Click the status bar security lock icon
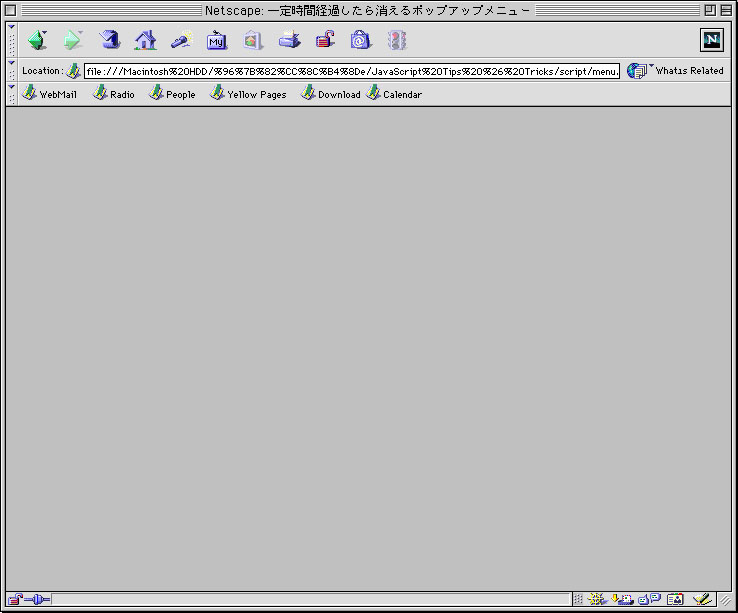The height and width of the screenshot is (613, 738). [x=15, y=599]
